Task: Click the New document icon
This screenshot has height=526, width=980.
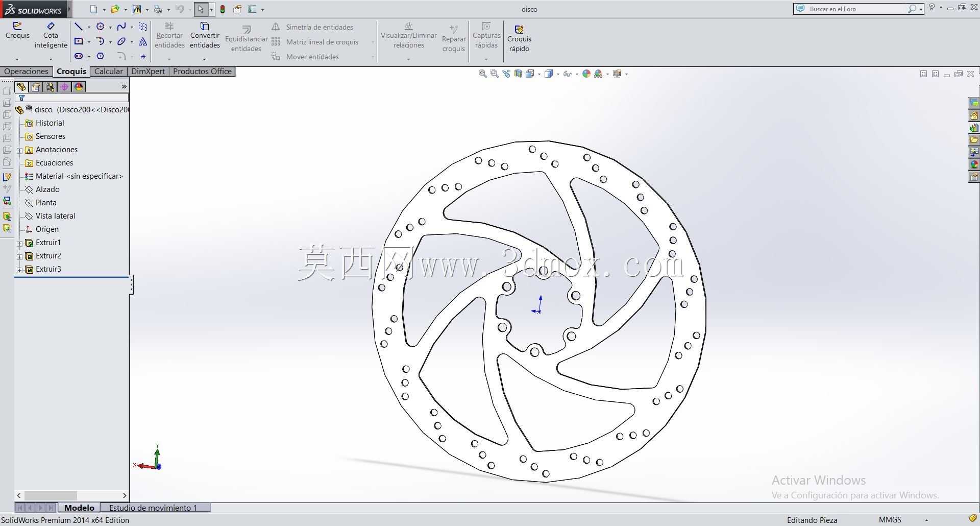Action: pyautogui.click(x=93, y=9)
